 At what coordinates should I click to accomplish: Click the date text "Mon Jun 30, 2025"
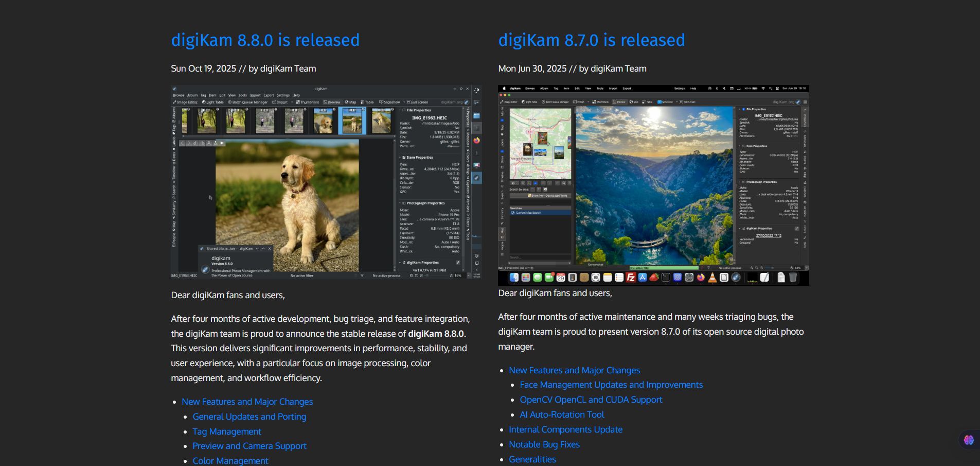pos(532,68)
